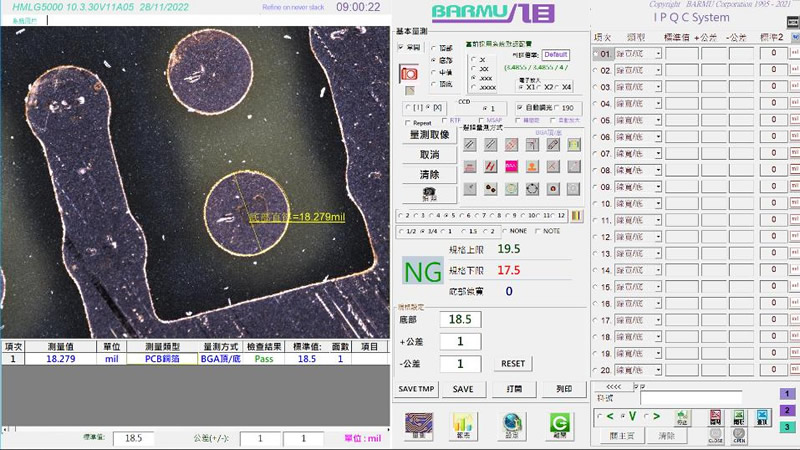Open the type dropdown in row 01
Image resolution: width=800 pixels, height=450 pixels.
(658, 53)
